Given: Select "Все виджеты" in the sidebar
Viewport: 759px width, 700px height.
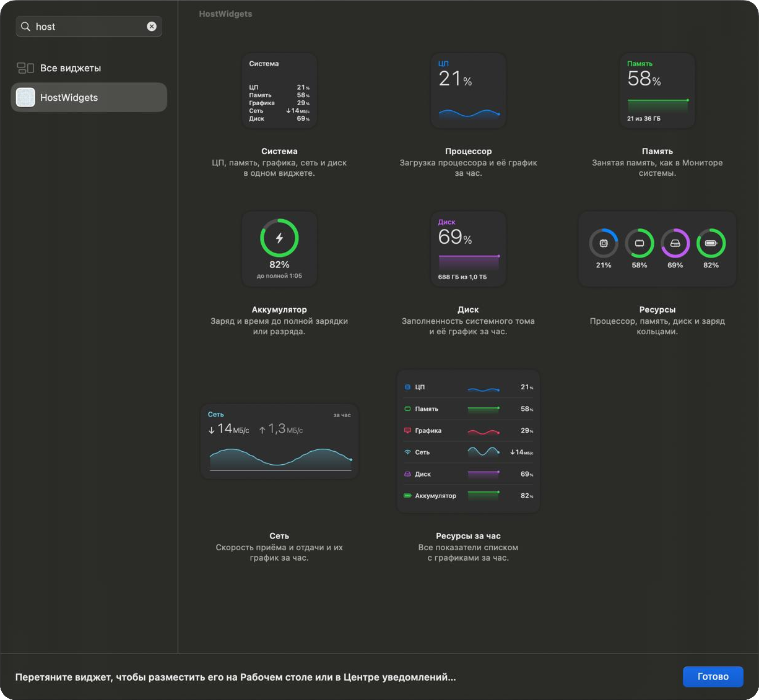Looking at the screenshot, I should pos(89,68).
